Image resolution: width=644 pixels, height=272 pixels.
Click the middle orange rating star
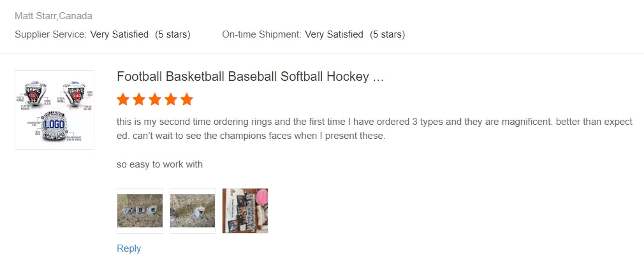[155, 99]
